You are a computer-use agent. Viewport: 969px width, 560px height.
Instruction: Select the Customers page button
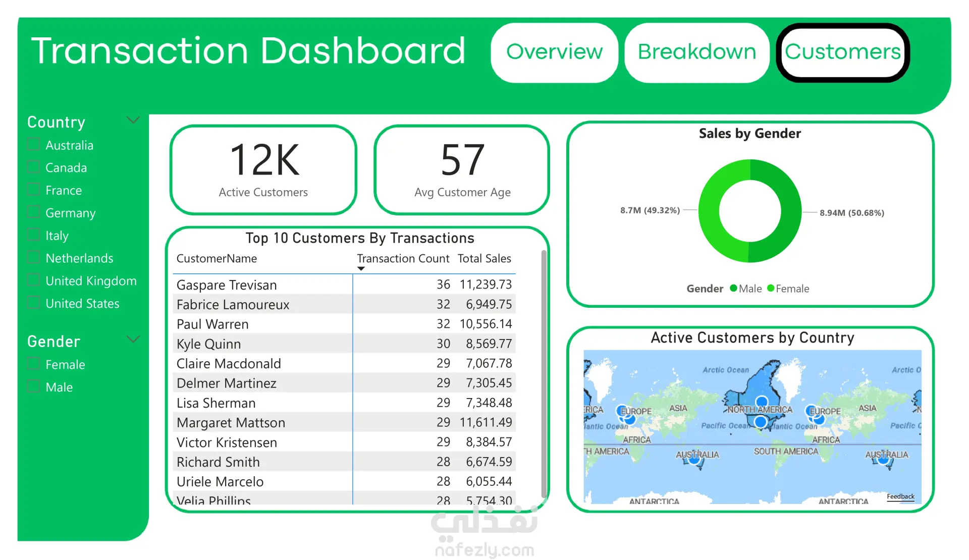842,52
